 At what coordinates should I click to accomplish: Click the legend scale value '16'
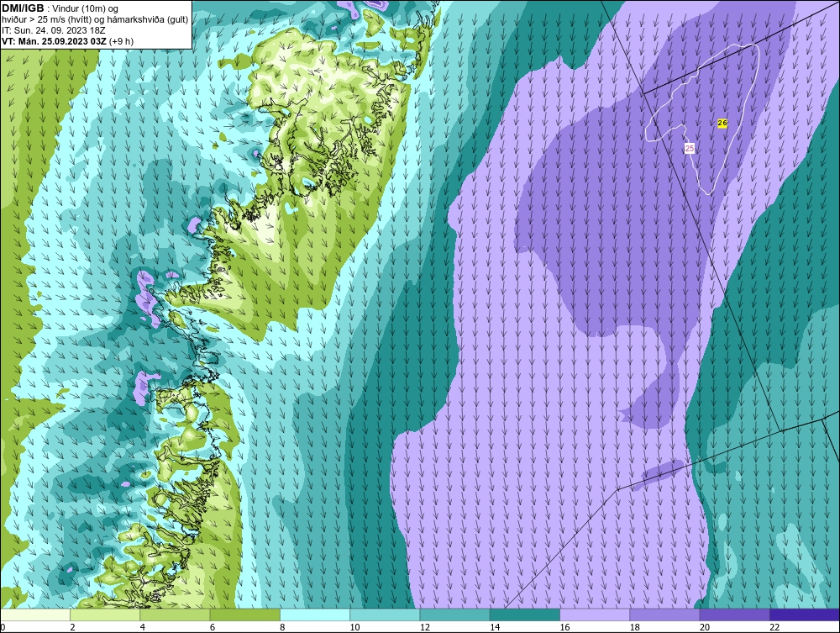pos(564,628)
